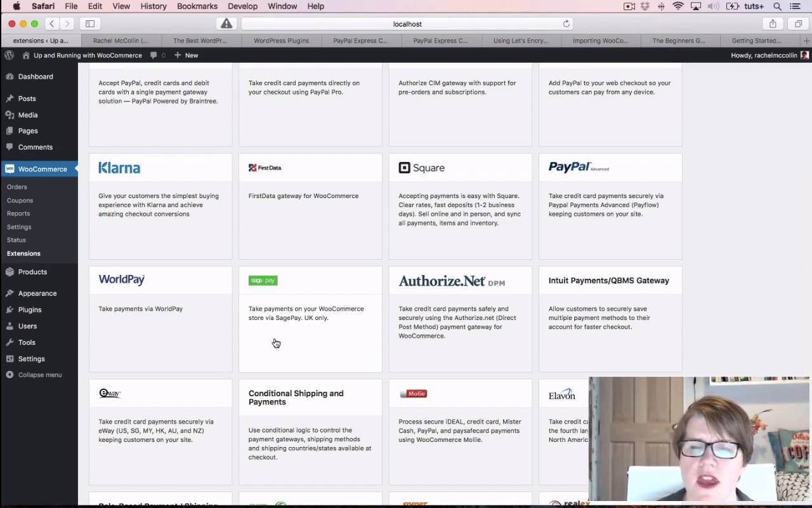Switch to Getting Started... tab
Viewport: 812px width, 508px height.
(x=757, y=41)
